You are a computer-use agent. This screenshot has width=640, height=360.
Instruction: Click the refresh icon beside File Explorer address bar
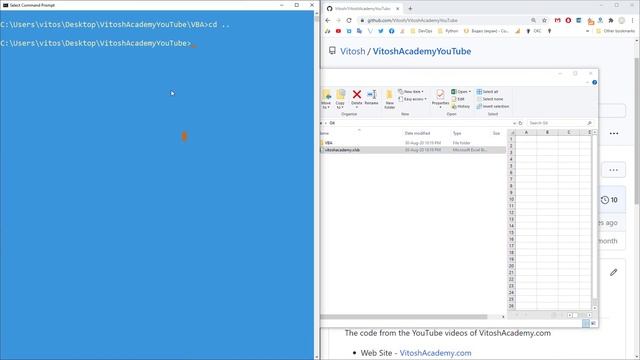(x=520, y=123)
